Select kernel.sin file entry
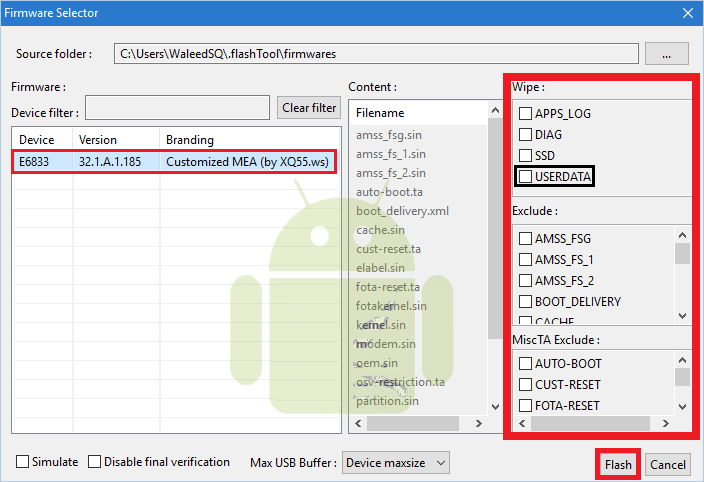The height and width of the screenshot is (482, 704). [381, 325]
